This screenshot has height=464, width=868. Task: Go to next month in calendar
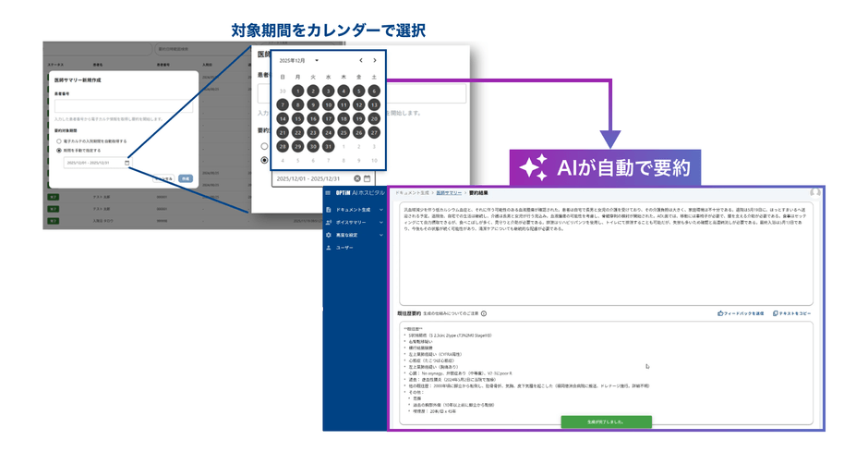tap(375, 60)
